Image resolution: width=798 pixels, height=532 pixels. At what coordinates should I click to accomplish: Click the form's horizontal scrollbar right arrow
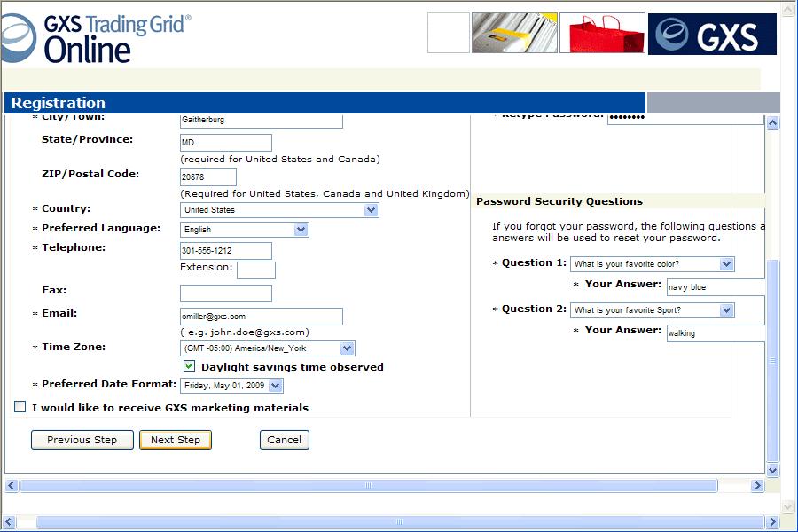point(758,486)
